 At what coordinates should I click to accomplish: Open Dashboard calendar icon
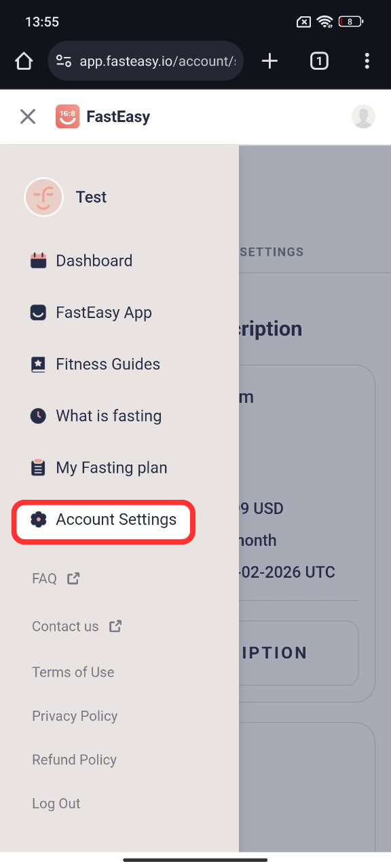(39, 260)
